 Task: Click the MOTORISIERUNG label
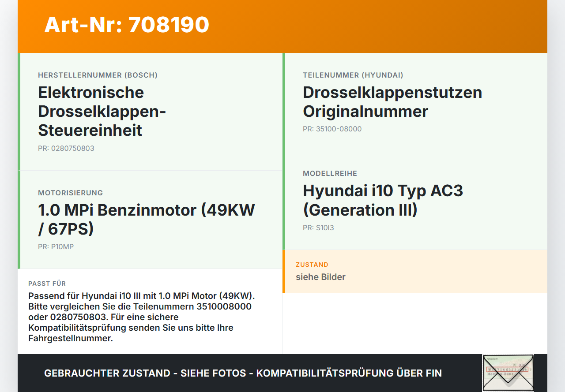(x=70, y=193)
